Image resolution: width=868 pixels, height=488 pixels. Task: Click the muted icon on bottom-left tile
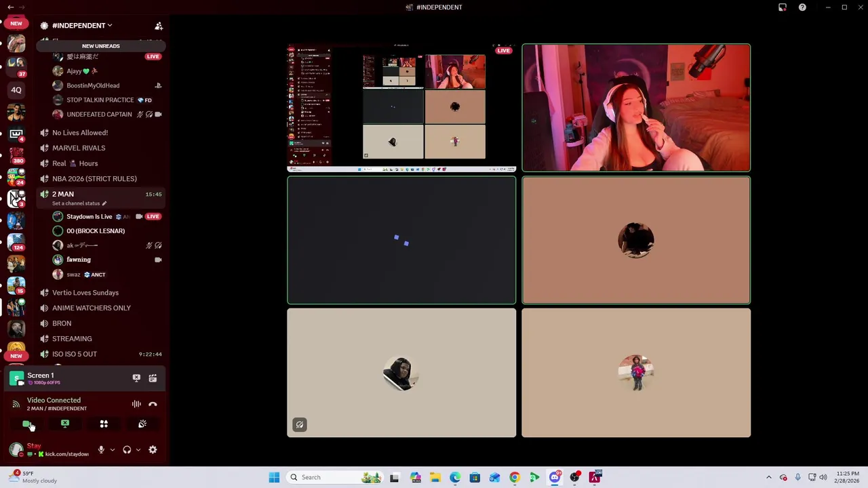(x=300, y=425)
